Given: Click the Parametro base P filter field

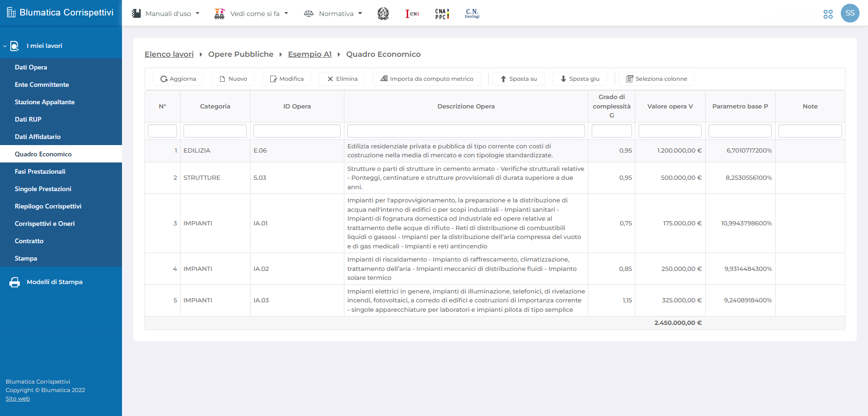Looking at the screenshot, I should (x=740, y=131).
